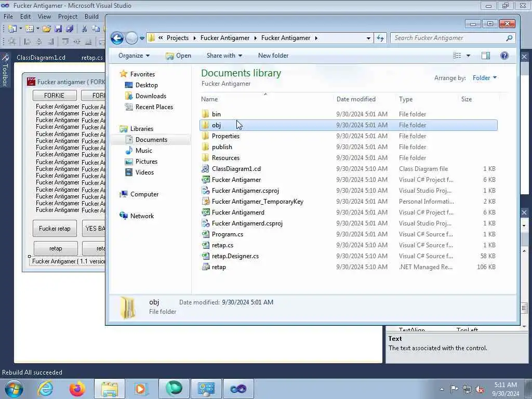Click the Save floppy disk icon
This screenshot has width=532, height=399.
click(58, 29)
